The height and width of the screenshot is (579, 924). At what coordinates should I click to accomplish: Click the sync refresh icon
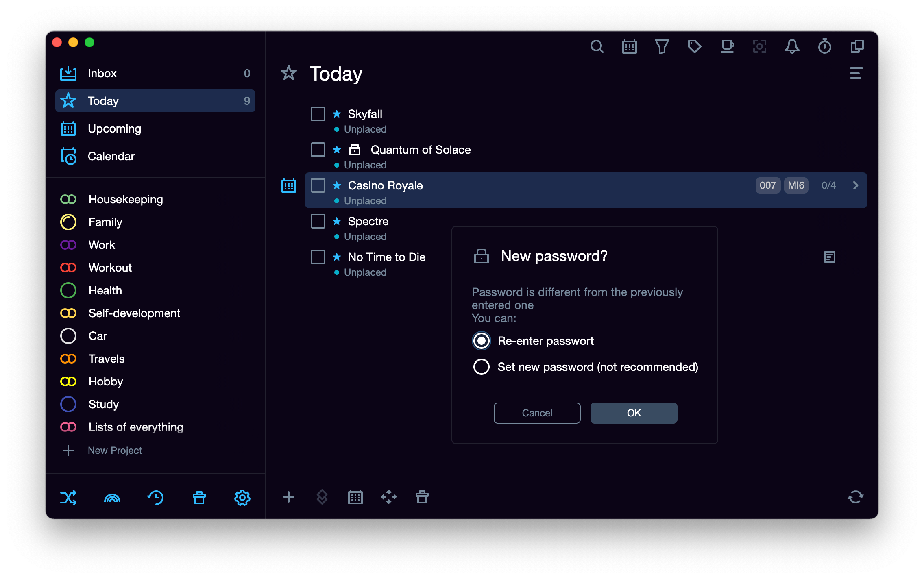[x=856, y=497]
